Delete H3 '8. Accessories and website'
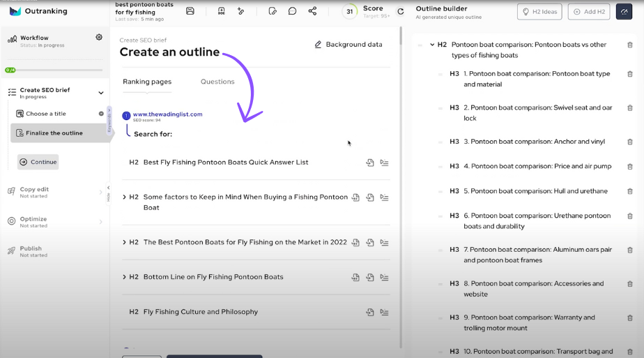The image size is (644, 358). coord(629,283)
